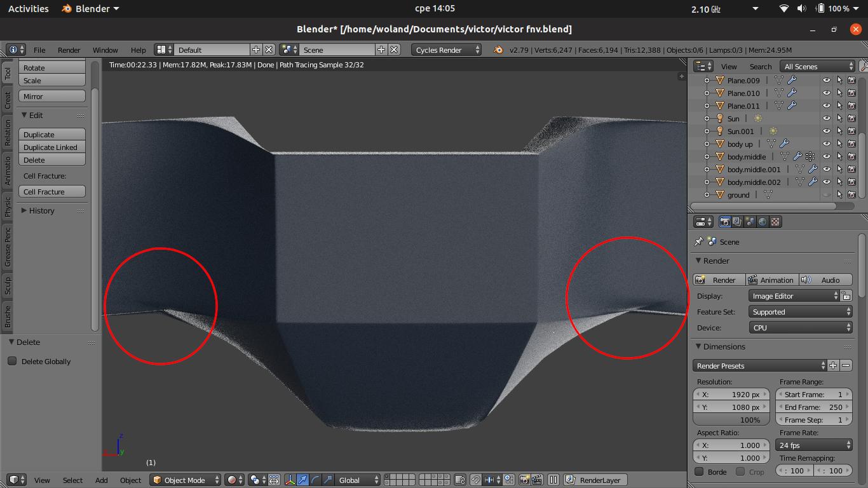Click the OpenGL render animation clapper icon
The height and width of the screenshot is (488, 868).
537,480
